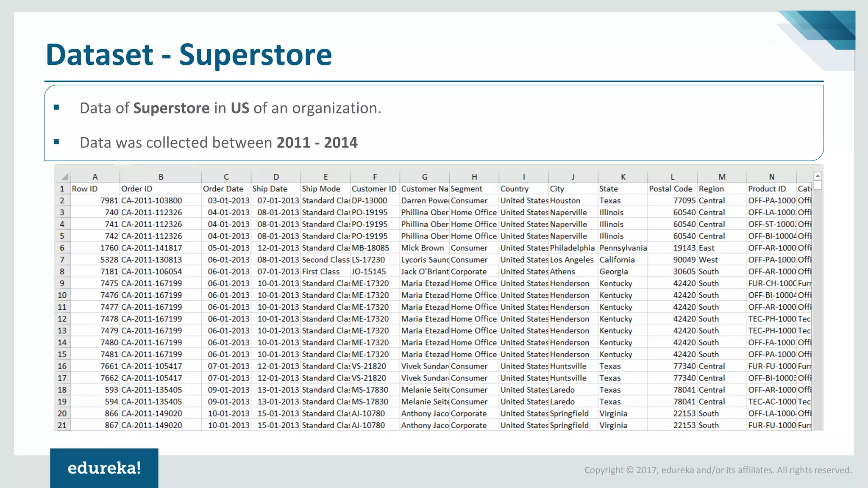Click the 'Los Angeles' city cell
The image size is (868, 488).
click(573, 260)
